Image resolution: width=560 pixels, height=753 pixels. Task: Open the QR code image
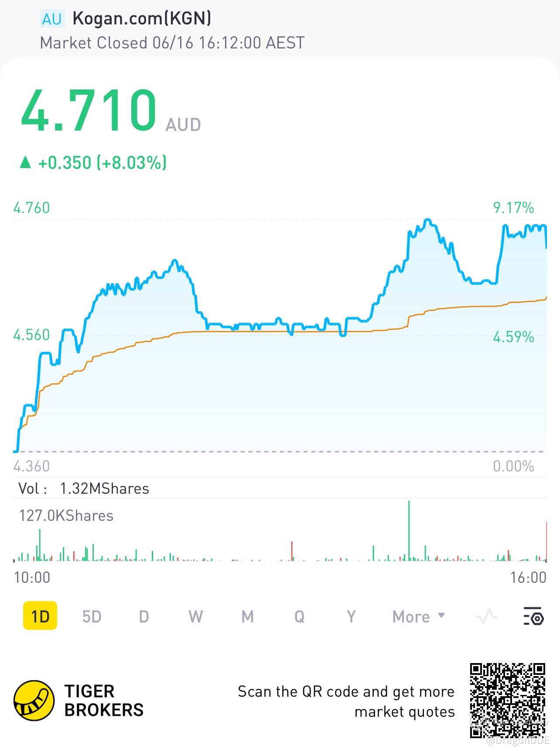(508, 700)
